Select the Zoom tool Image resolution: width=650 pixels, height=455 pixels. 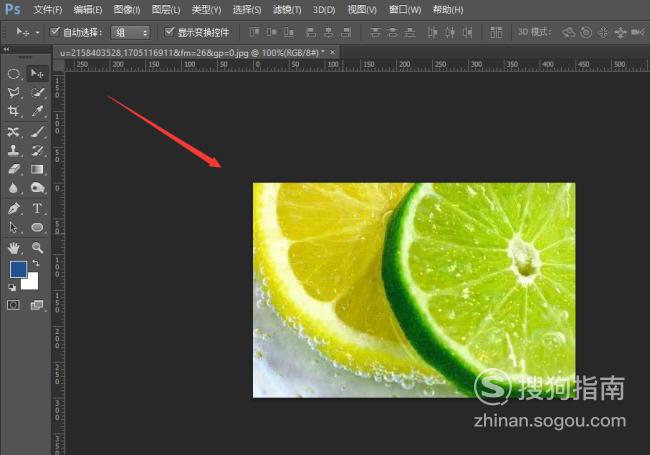[x=37, y=248]
